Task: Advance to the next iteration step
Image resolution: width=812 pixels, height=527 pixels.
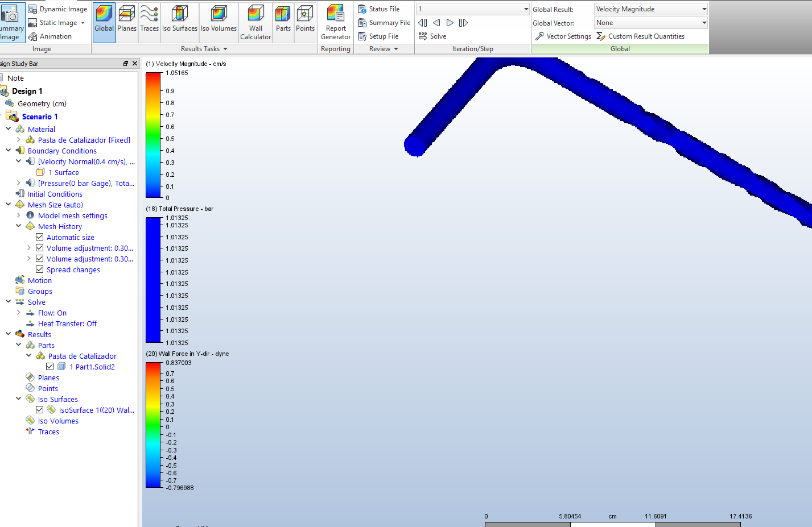Action: [450, 23]
